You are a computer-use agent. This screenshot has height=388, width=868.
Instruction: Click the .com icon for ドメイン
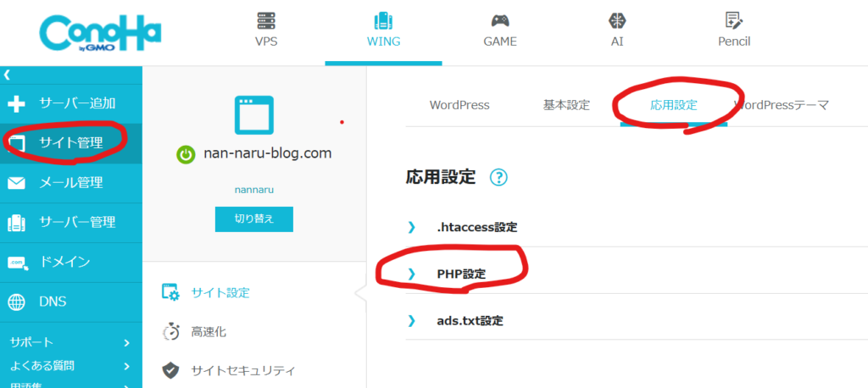[x=18, y=263]
